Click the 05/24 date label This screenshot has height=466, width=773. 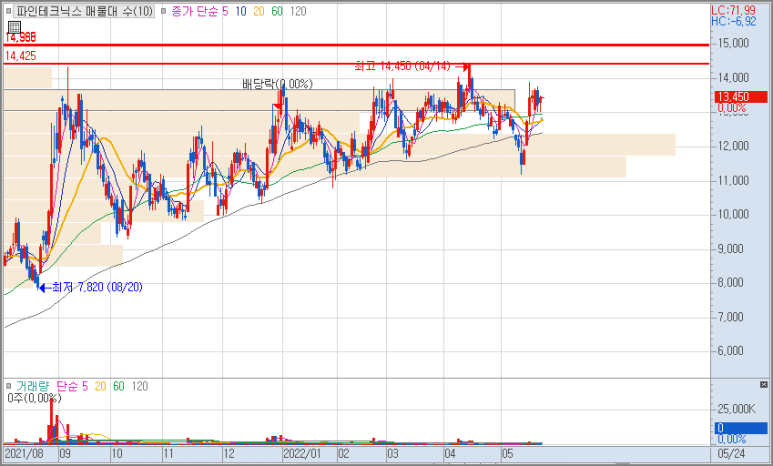coord(732,454)
